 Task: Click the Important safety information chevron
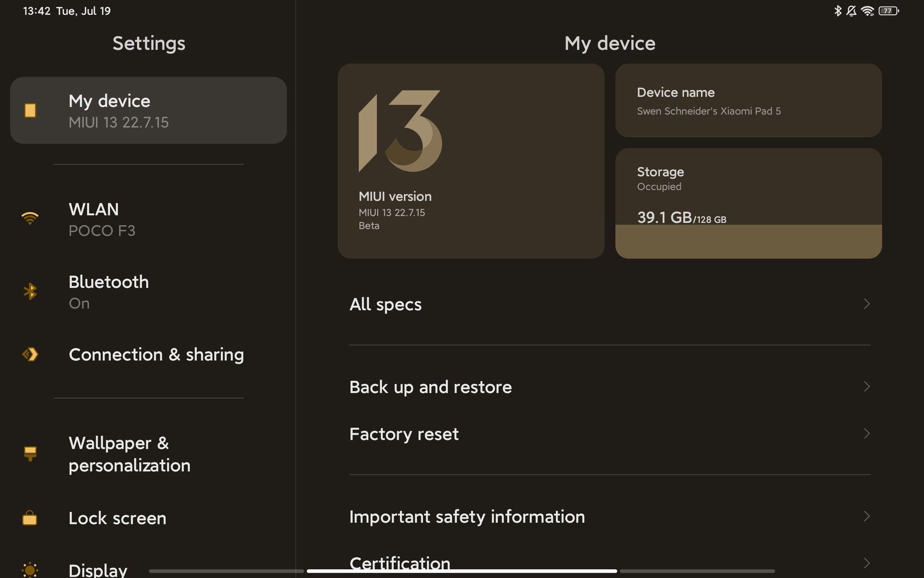[866, 516]
